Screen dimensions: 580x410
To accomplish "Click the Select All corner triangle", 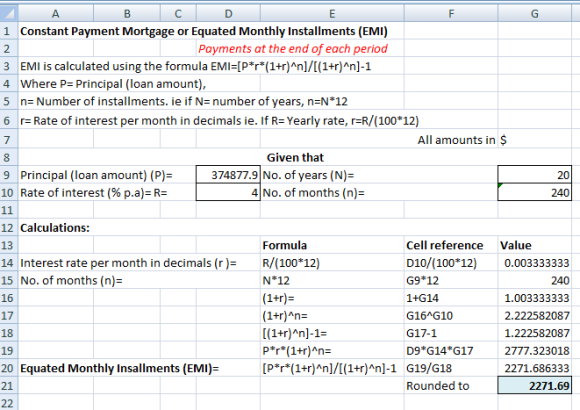I will tap(9, 14).
